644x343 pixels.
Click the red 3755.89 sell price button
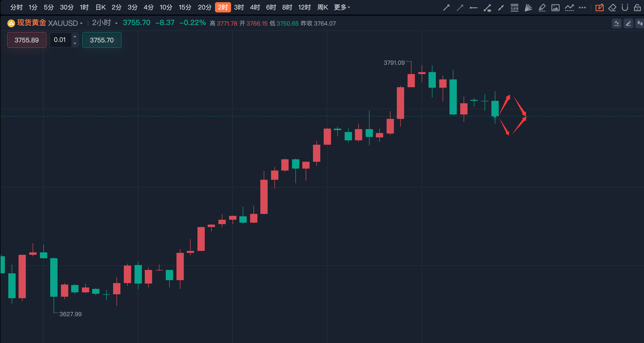click(27, 40)
